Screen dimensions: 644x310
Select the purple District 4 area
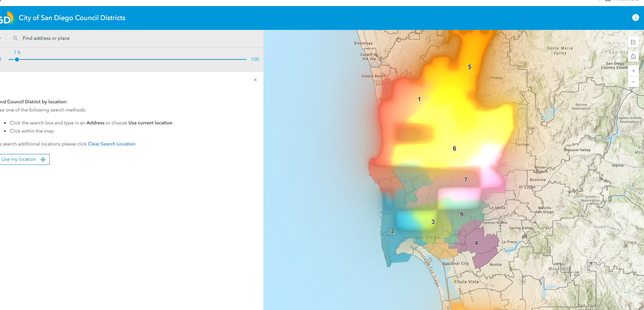[476, 243]
